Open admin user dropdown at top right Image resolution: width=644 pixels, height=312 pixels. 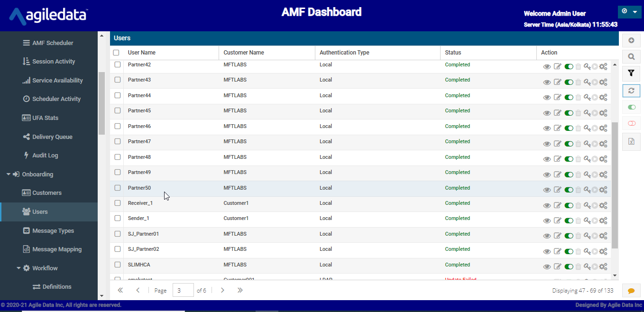click(x=629, y=12)
